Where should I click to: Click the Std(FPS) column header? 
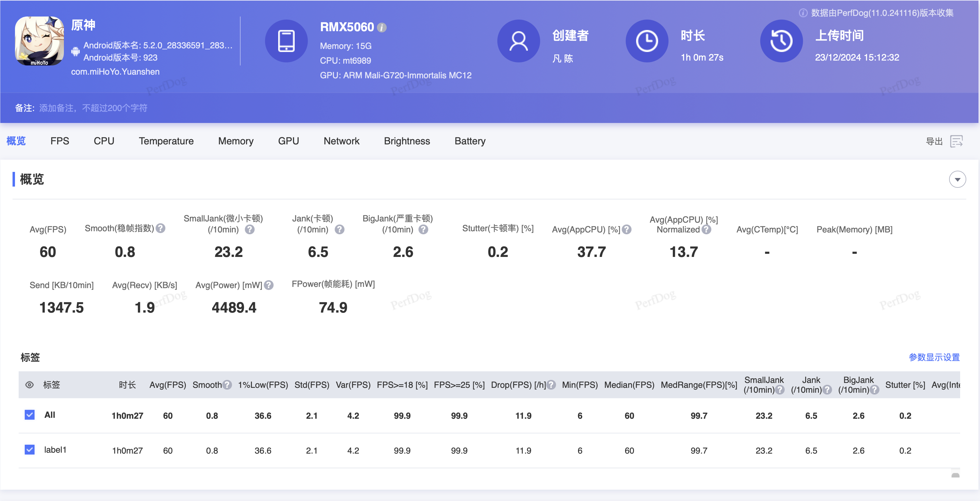point(312,385)
